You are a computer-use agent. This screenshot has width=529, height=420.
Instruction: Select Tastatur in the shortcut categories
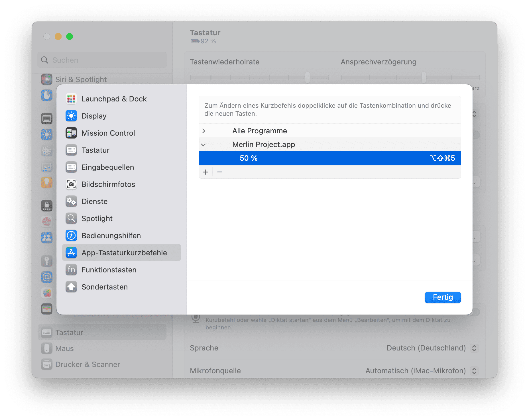(95, 150)
